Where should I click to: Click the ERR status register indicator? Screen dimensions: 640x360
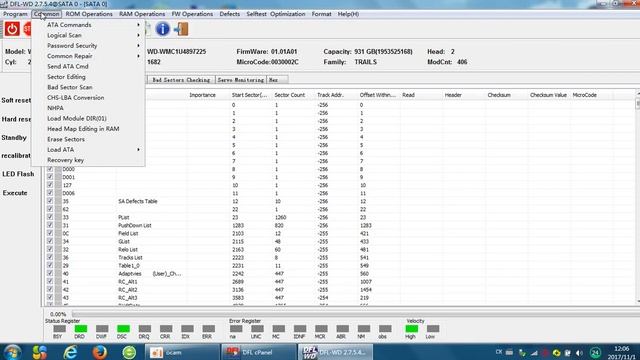pyautogui.click(x=208, y=329)
